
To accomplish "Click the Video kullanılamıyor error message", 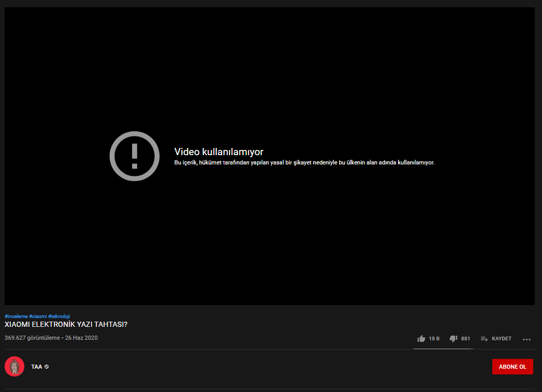I will click(219, 152).
